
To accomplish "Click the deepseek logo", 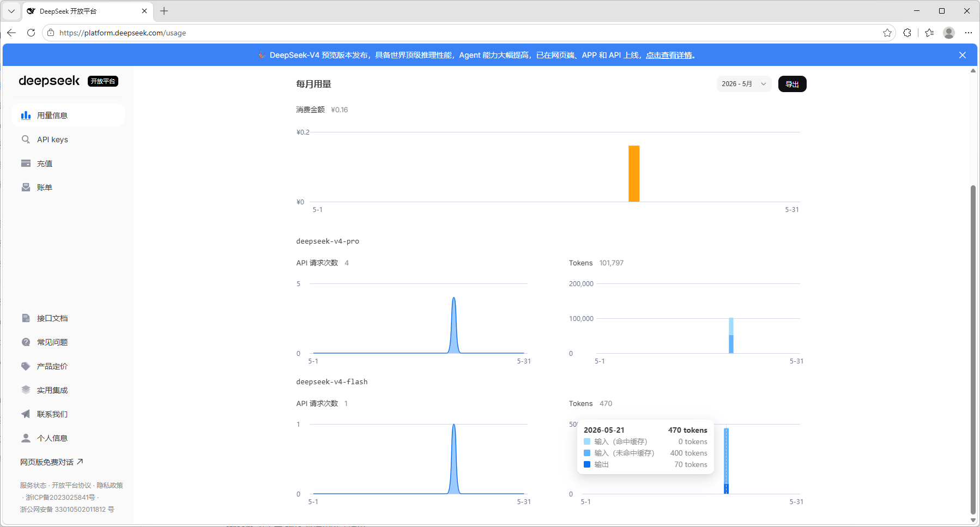I will 49,81.
